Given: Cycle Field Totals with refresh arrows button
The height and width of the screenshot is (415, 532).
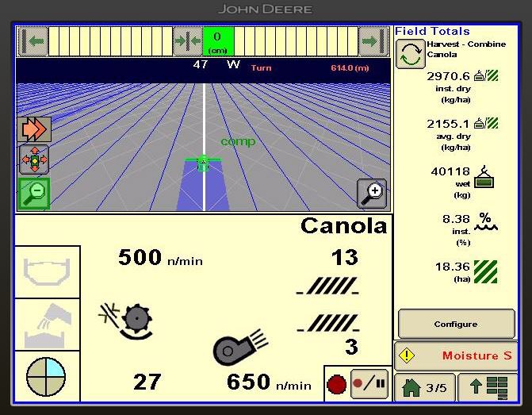Looking at the screenshot, I should coord(411,54).
